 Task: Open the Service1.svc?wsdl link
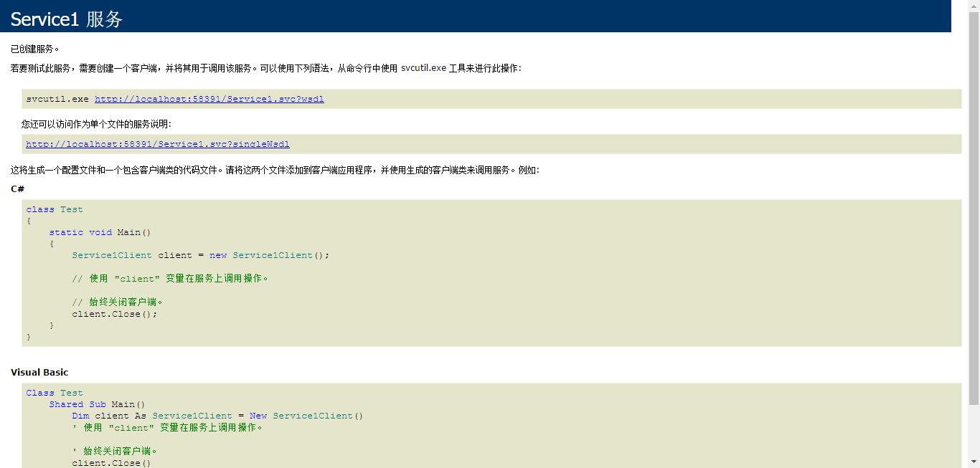(209, 99)
